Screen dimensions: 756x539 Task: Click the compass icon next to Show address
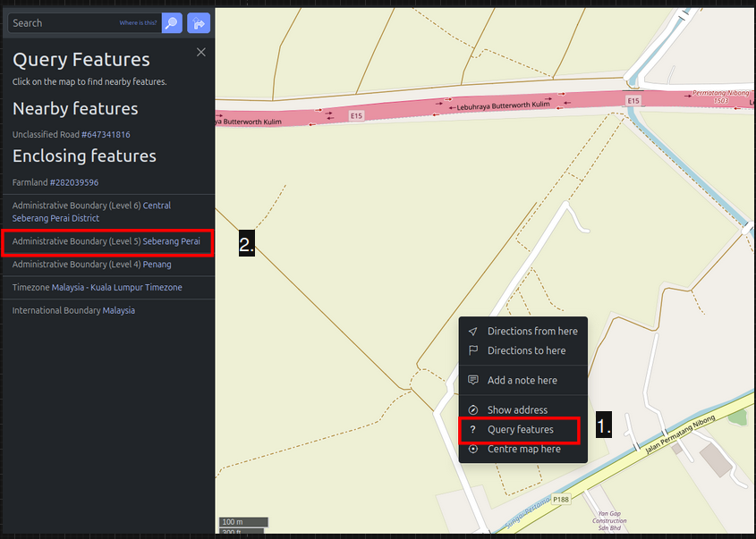click(x=472, y=409)
